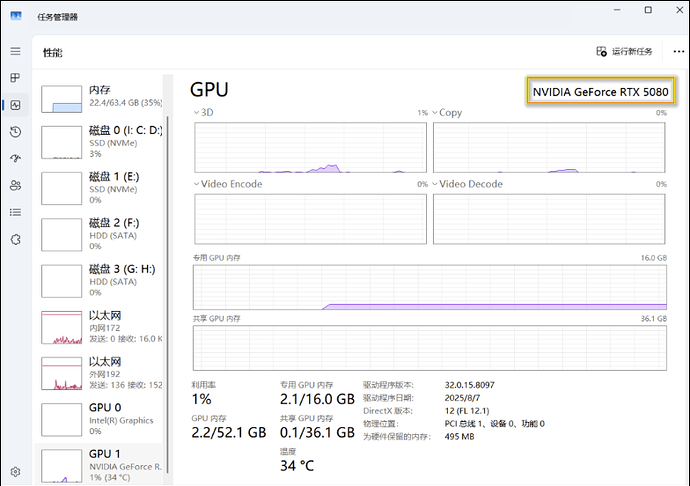Open Task Manager settings gear
The height and width of the screenshot is (486, 690).
tap(15, 471)
